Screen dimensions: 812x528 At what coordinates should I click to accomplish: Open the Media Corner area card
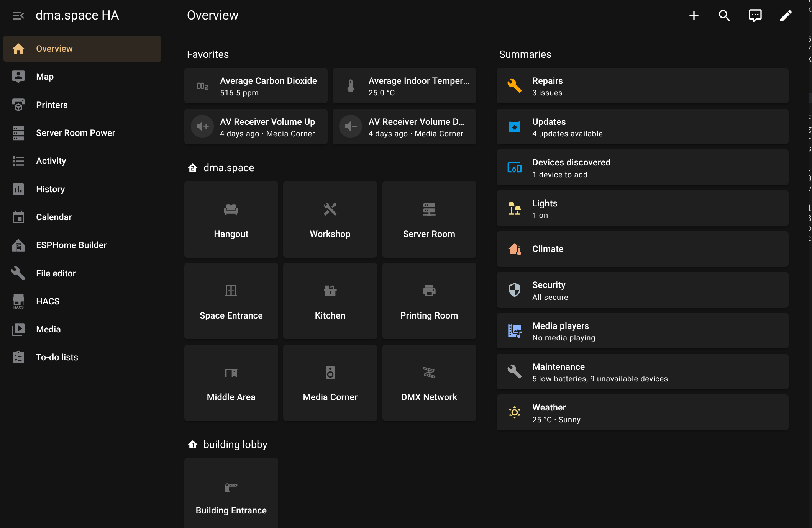pyautogui.click(x=330, y=383)
